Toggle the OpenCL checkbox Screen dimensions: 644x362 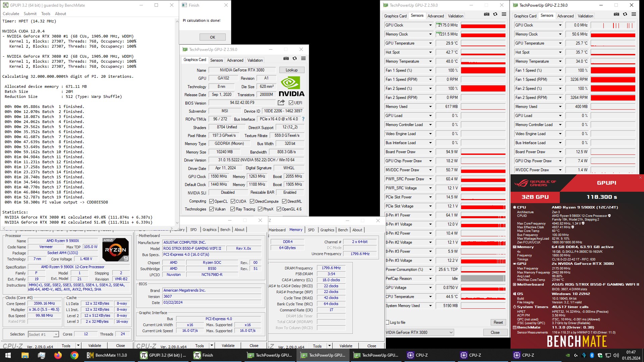pos(211,201)
